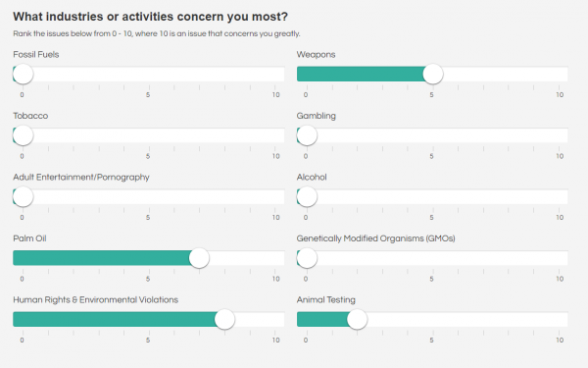Click the Adult Entertainment/Pornography slider handle

click(23, 197)
